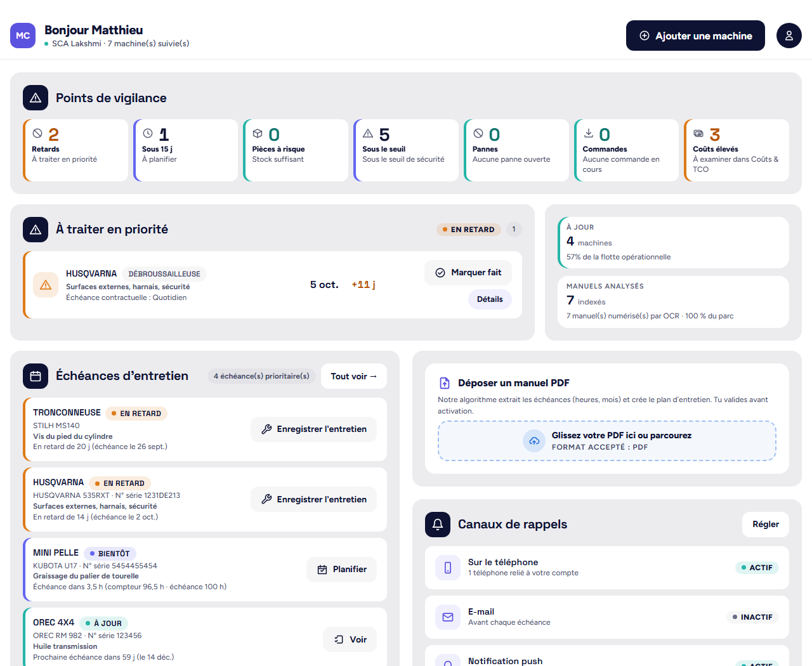Toggle ACTIF status for Sur le téléphone

point(757,568)
